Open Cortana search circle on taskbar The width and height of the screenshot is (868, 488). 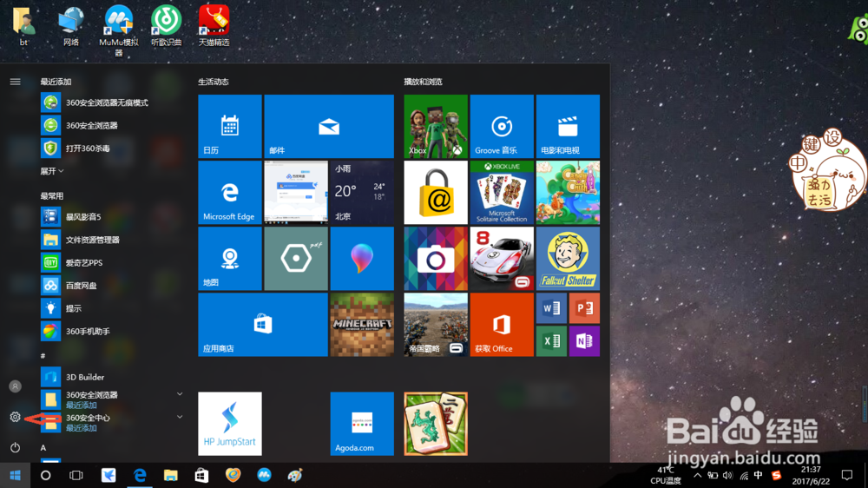(x=45, y=475)
